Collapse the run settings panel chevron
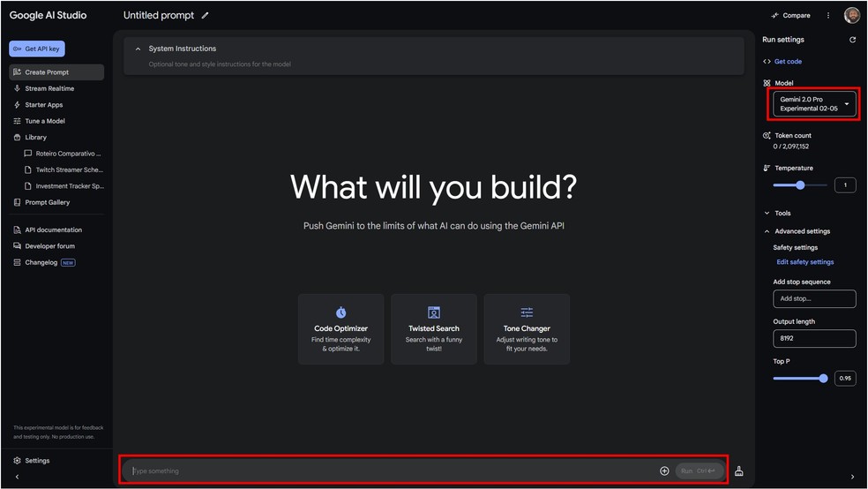Screen dimensions: 868x489 coord(852,477)
